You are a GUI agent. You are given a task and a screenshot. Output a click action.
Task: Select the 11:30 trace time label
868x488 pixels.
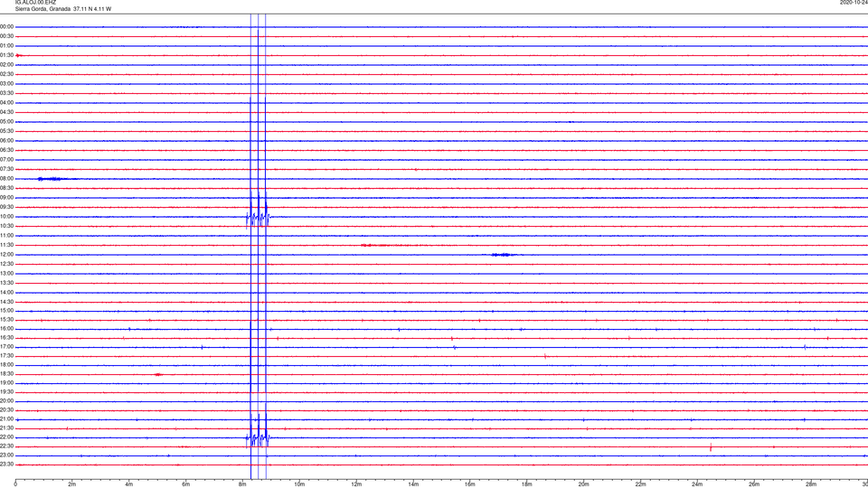(7, 245)
